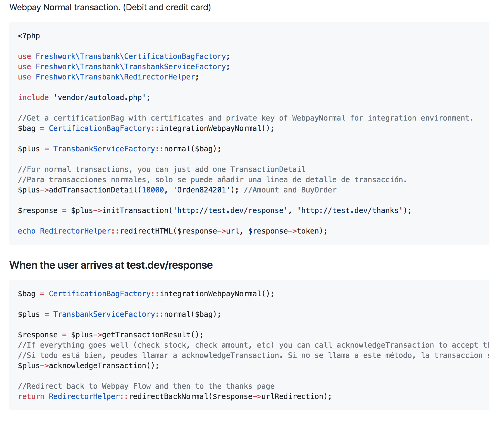
Task: Click '$plus = TransbankServiceFactory::normal($bag);' in second block
Action: click(120, 314)
